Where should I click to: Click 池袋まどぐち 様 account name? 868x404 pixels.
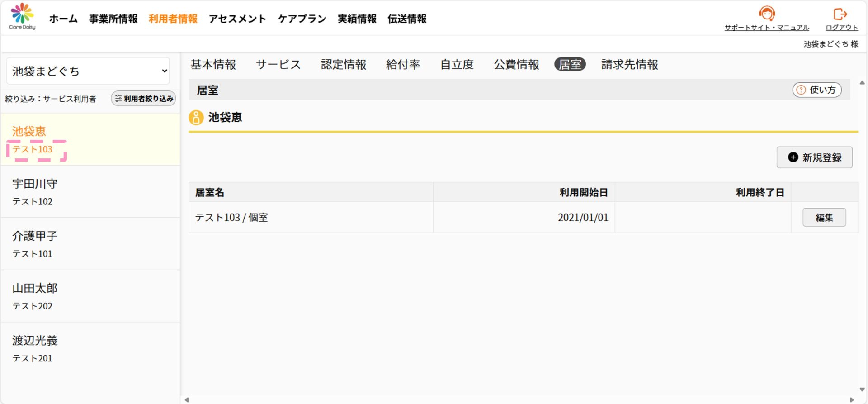coord(831,44)
